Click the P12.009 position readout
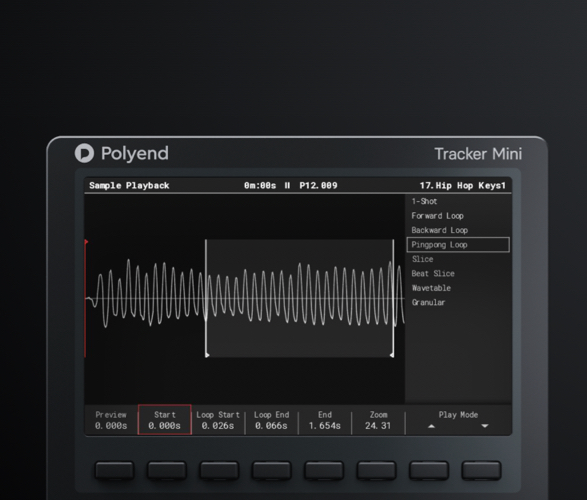The height and width of the screenshot is (500, 587). [318, 186]
